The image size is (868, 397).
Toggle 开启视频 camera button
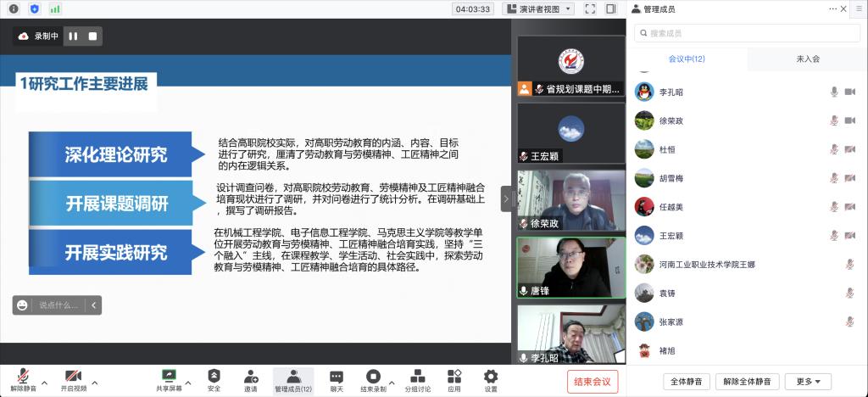pyautogui.click(x=73, y=378)
